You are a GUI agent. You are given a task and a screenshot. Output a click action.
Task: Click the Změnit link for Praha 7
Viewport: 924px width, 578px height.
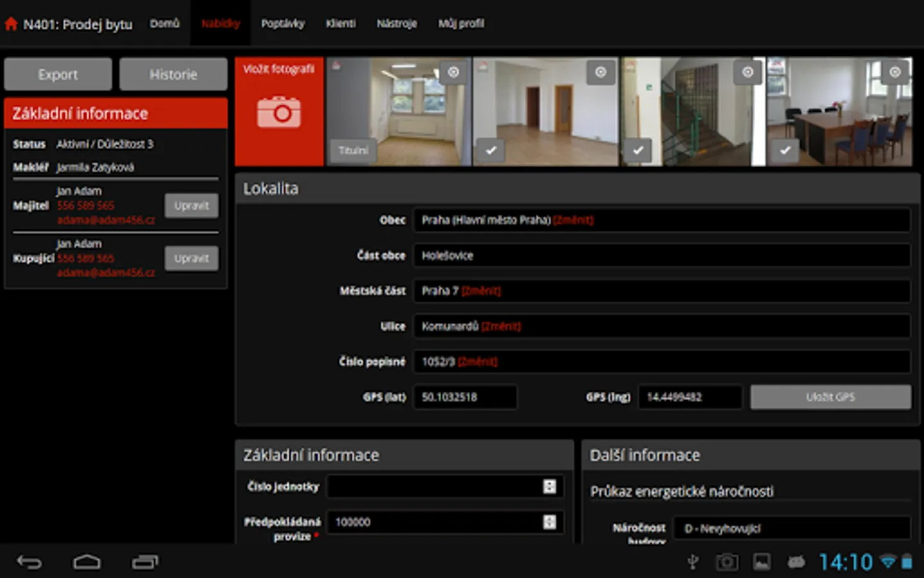click(481, 291)
